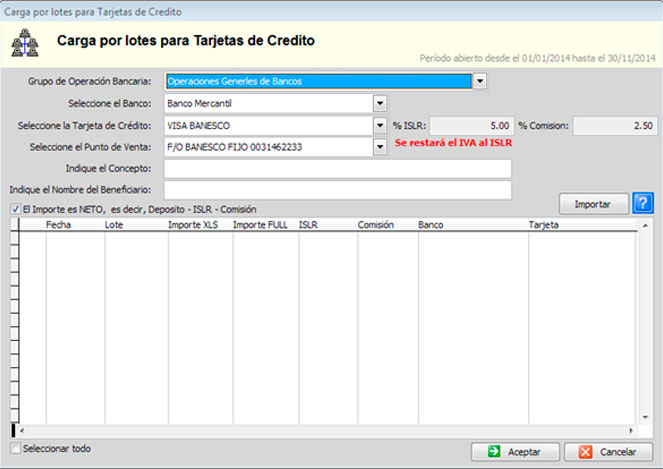
Task: Click the Cancelar button
Action: (601, 452)
